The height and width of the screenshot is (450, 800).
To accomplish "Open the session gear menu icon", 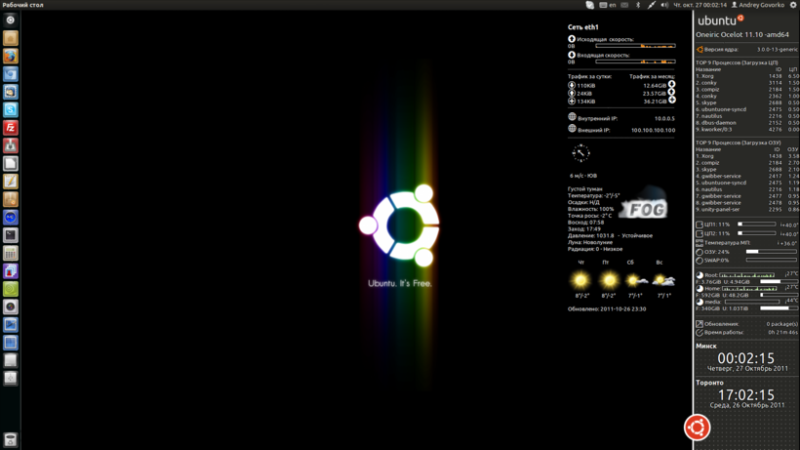I will [794, 5].
